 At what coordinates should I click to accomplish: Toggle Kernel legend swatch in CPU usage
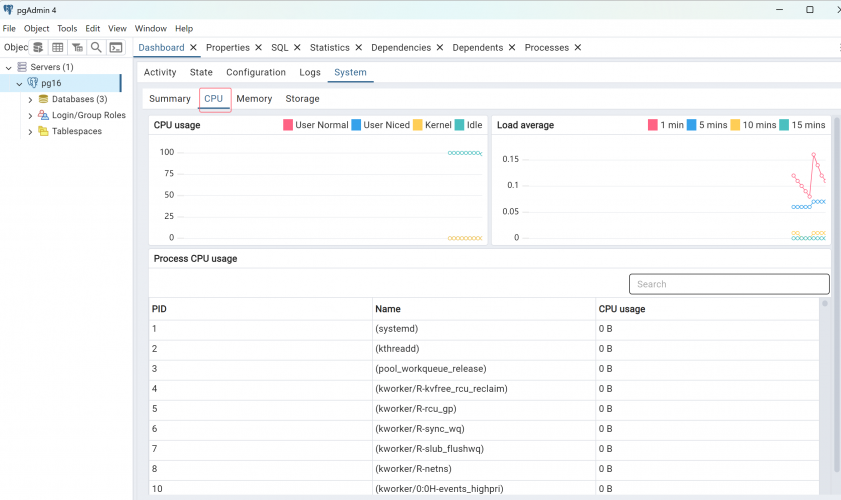(418, 125)
